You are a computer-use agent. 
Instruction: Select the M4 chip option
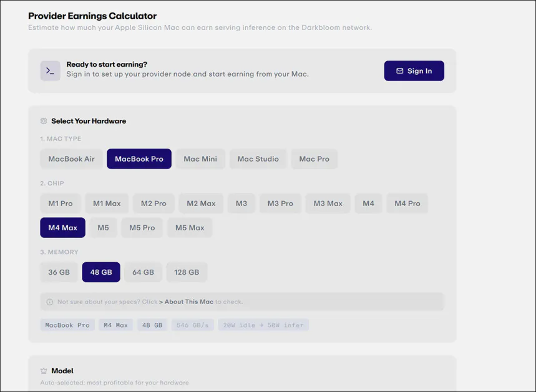point(369,203)
